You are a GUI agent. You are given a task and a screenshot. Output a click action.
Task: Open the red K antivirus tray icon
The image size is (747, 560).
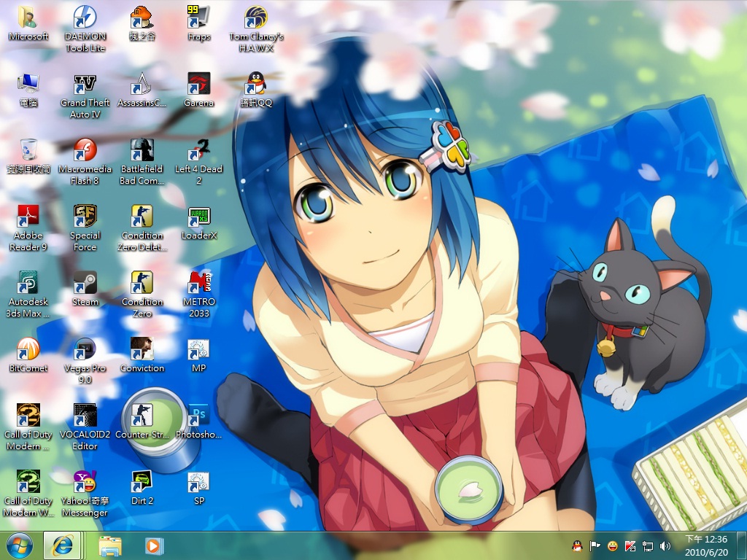click(x=630, y=545)
